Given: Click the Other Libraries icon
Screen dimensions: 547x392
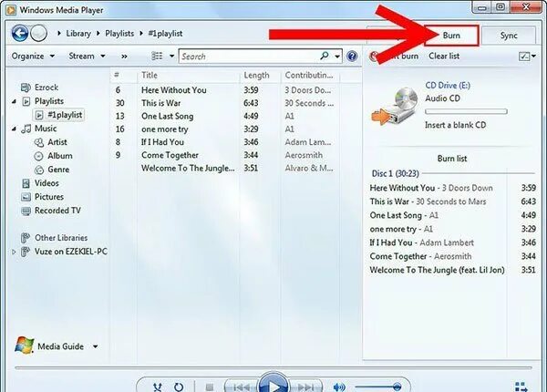Looking at the screenshot, I should click(26, 238).
